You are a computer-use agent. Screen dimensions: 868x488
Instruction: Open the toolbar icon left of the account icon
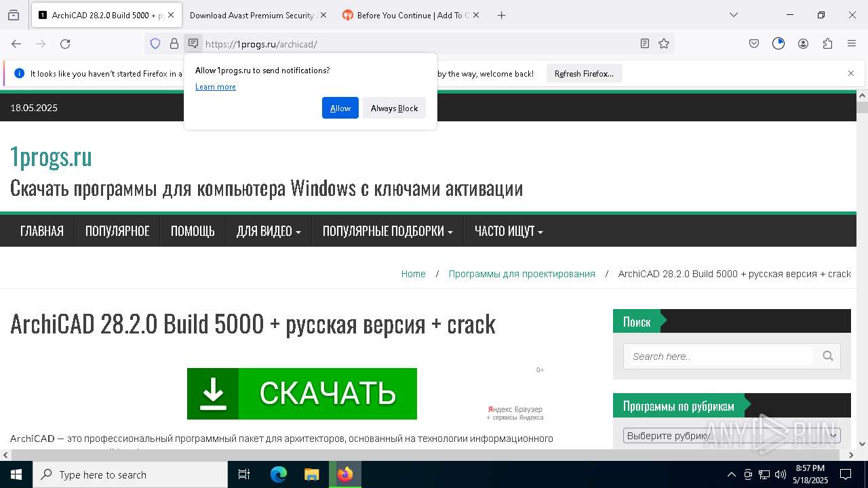coord(778,43)
